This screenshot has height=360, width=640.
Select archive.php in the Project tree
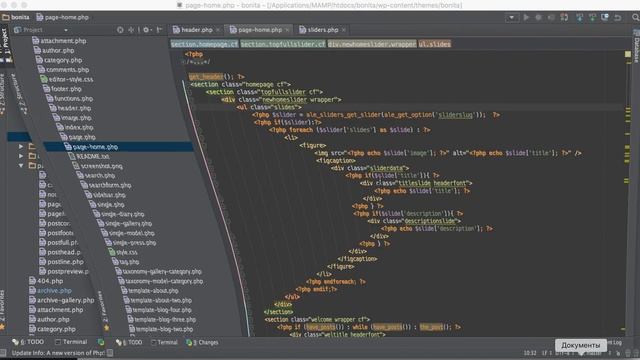(50, 291)
